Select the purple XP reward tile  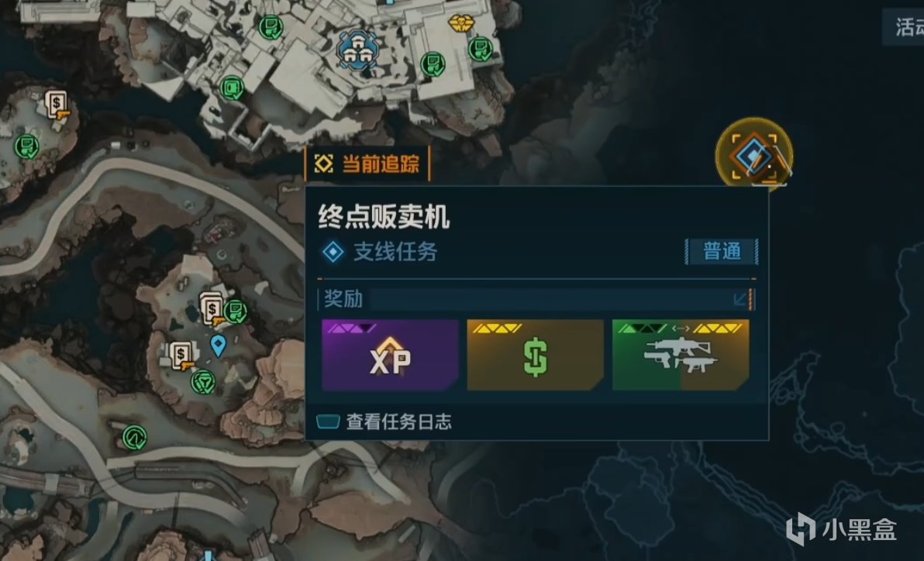click(x=390, y=356)
